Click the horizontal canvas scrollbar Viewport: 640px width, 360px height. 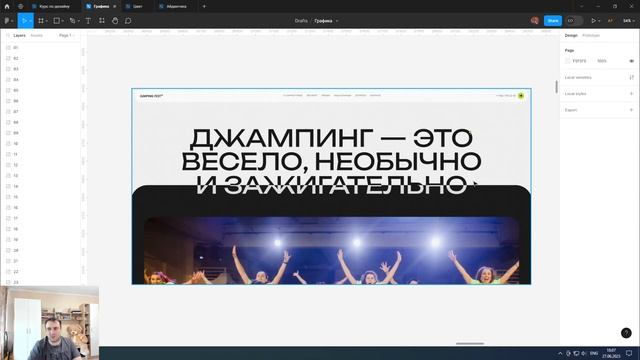470,344
